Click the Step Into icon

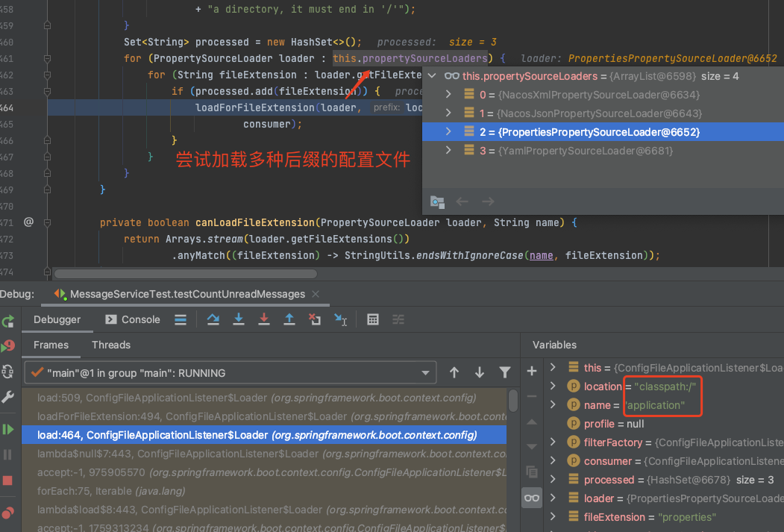click(x=239, y=319)
